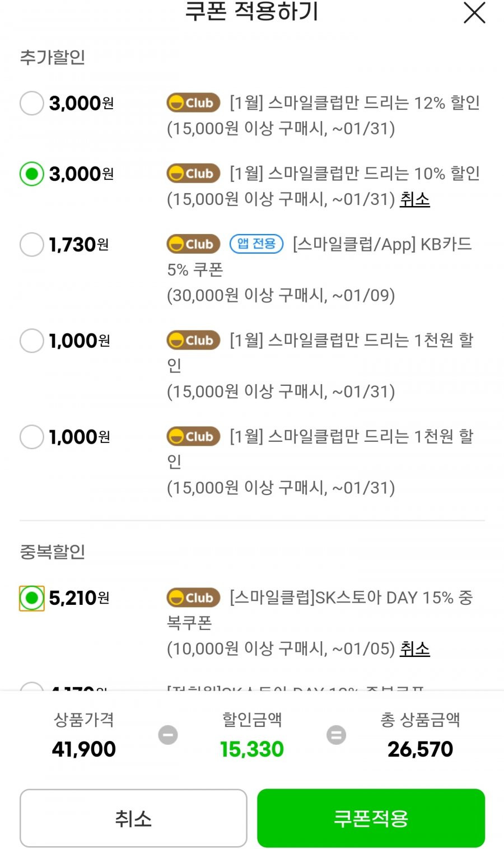Viewport: 504px width, 849px height.
Task: Cancel the 10% discount coupon via 취소 link
Action: (415, 199)
